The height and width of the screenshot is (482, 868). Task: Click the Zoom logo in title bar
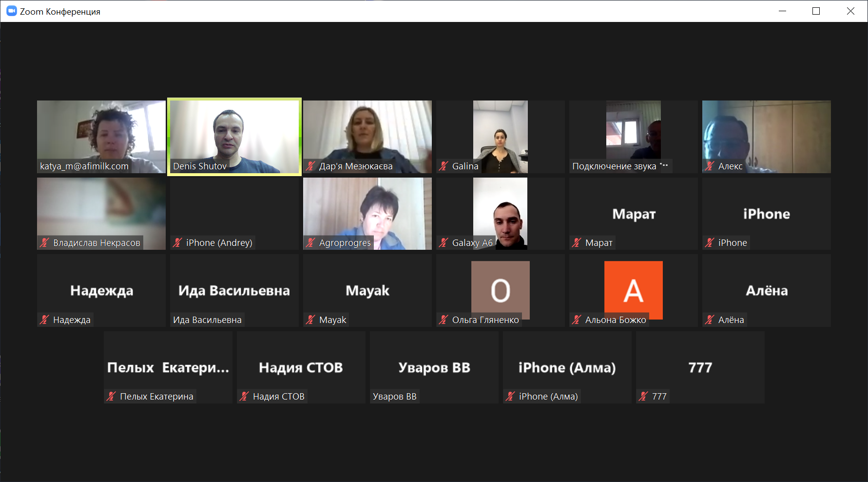tap(12, 11)
